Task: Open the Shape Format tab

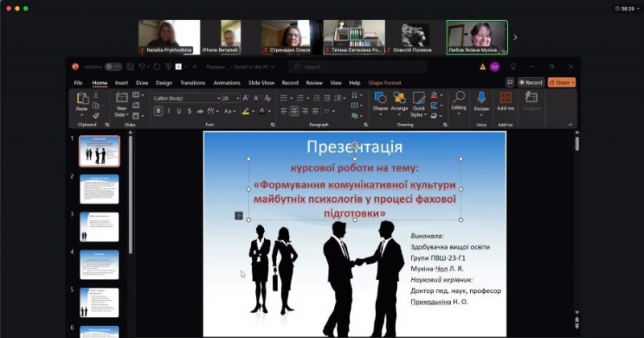Action: pyautogui.click(x=384, y=83)
